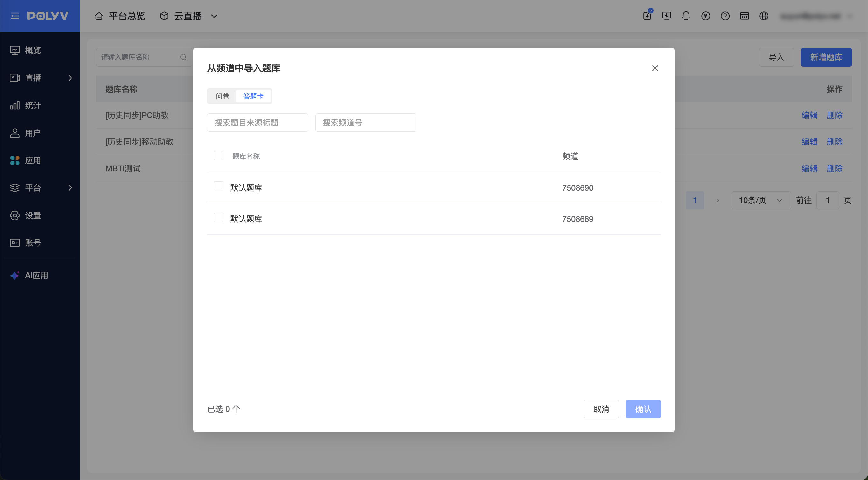Click the 账号 ID card icon
The image size is (868, 480).
[15, 243]
